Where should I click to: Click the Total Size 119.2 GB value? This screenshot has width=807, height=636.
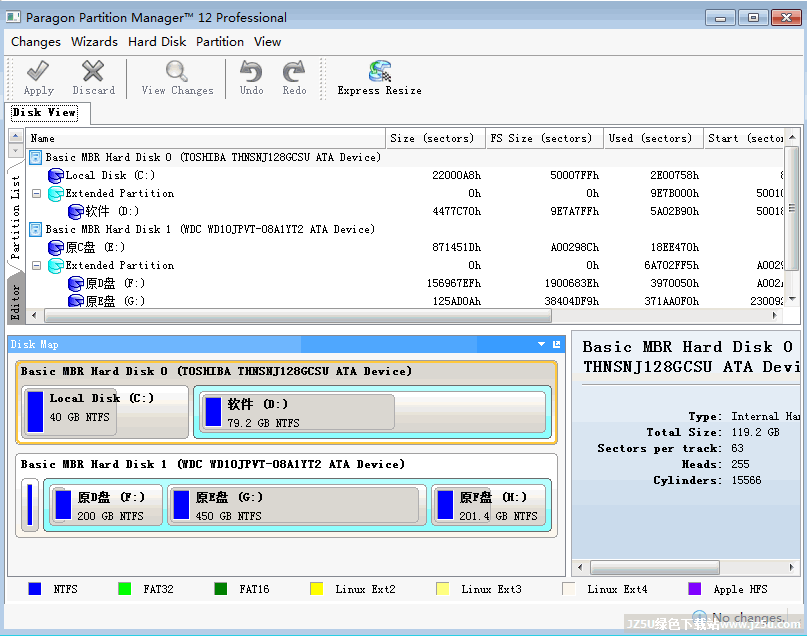(756, 432)
